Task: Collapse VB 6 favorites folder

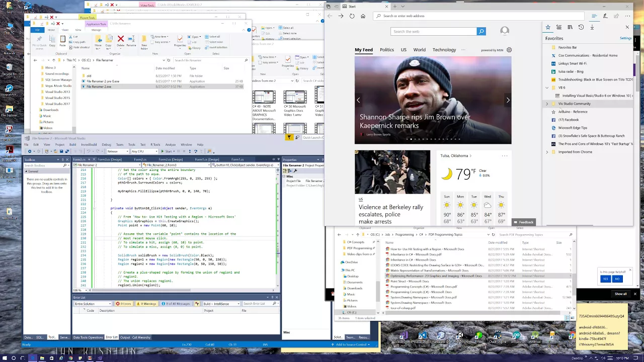Action: (547, 87)
